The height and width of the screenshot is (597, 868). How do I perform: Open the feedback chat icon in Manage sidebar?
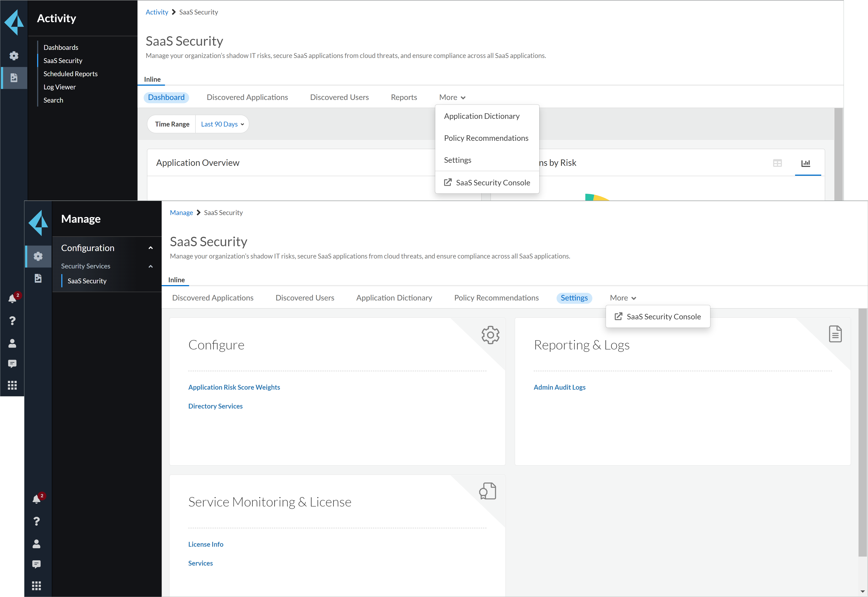coord(36,564)
